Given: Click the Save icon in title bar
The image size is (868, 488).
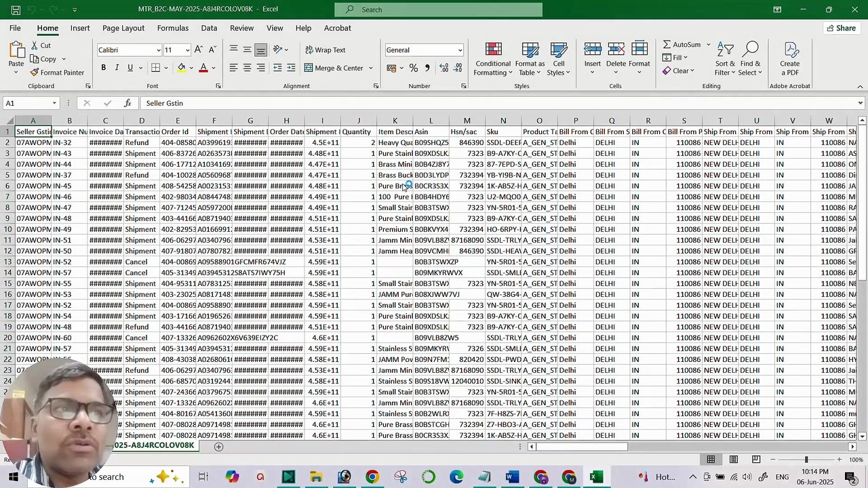Looking at the screenshot, I should [x=16, y=9].
